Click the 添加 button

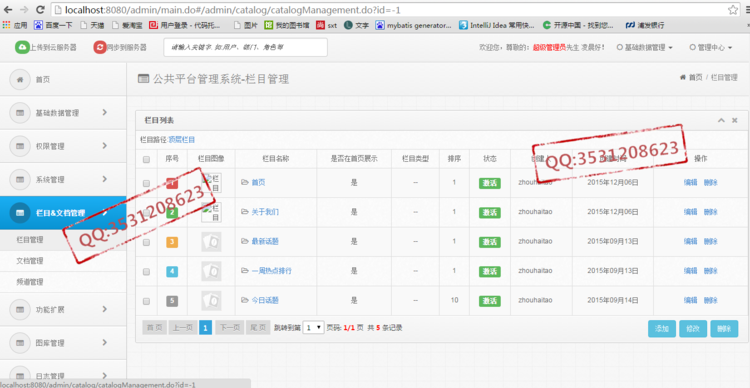[662, 329]
